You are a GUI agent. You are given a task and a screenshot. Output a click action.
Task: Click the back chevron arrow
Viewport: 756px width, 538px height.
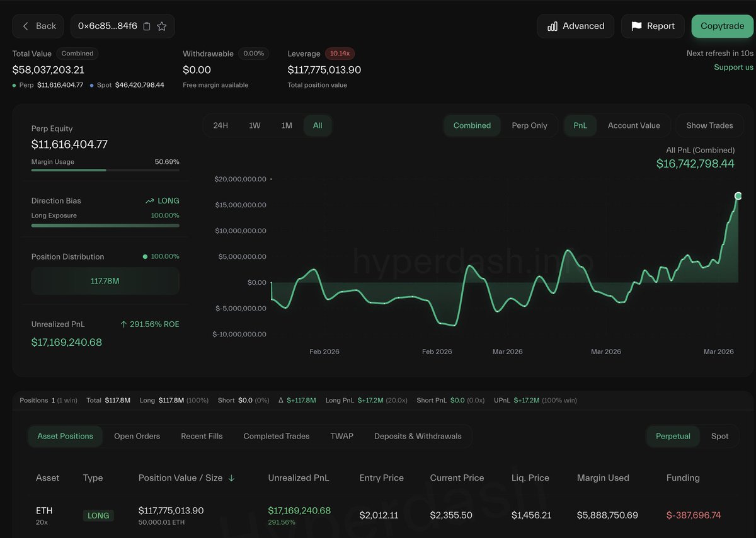[26, 26]
